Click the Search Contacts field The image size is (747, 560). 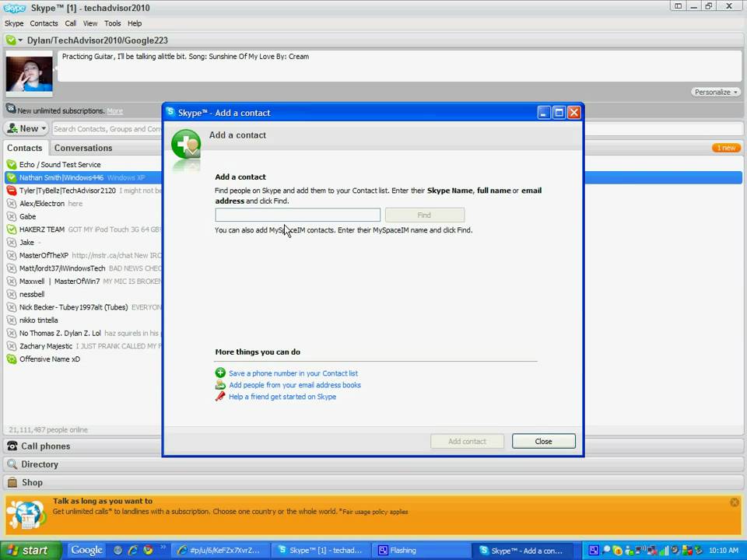pos(107,128)
